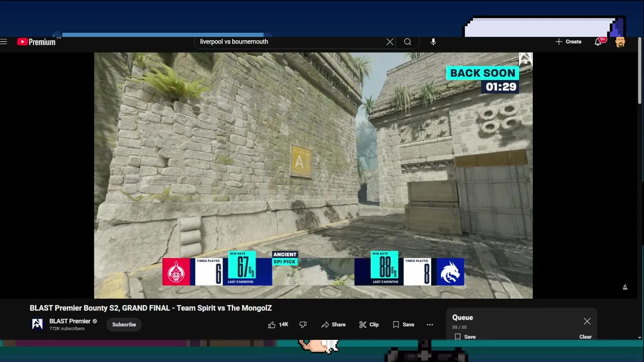
Task: Dislike the video
Action: (303, 325)
